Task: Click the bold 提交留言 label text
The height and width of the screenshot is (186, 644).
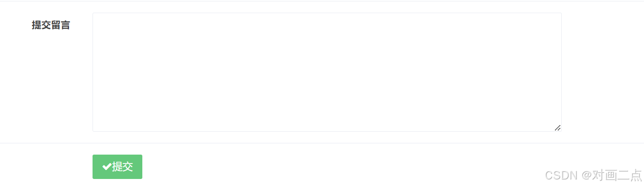Action: [51, 25]
